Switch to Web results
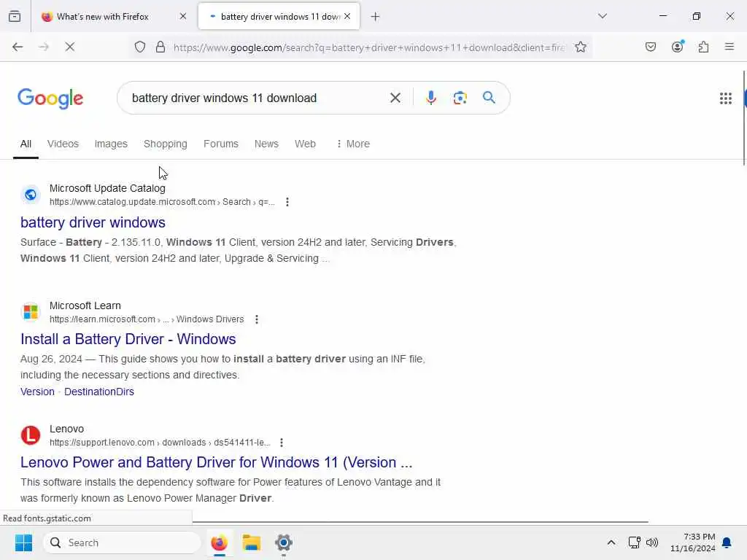Screen dimensions: 747x560 tap(305, 144)
